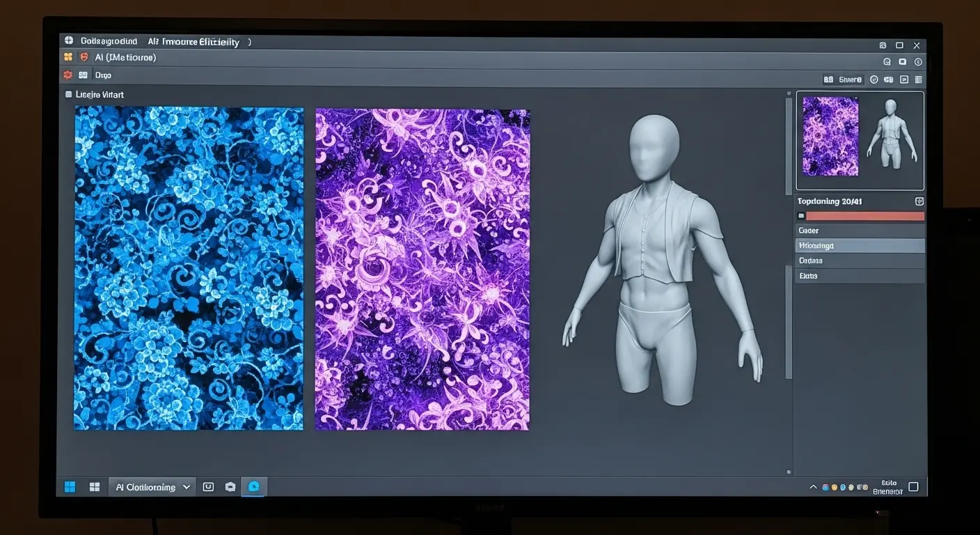Image resolution: width=980 pixels, height=535 pixels.
Task: Click the camera icon in the Windows taskbar
Action: point(230,486)
